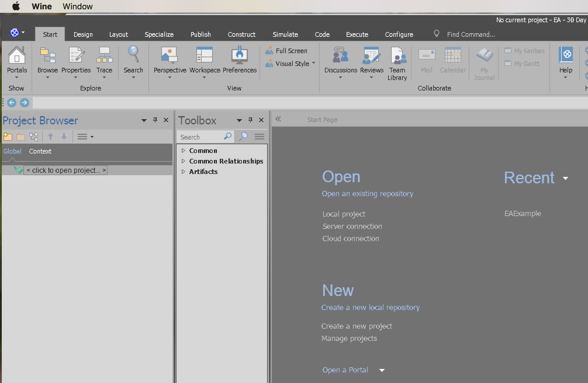The height and width of the screenshot is (383, 588).
Task: Click the Find Command search field
Action: tap(471, 34)
